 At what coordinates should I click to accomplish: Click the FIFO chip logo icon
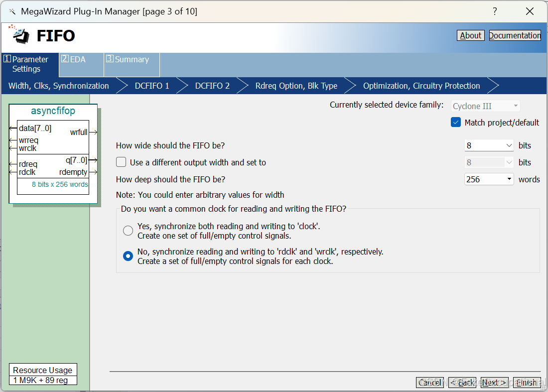[x=20, y=35]
